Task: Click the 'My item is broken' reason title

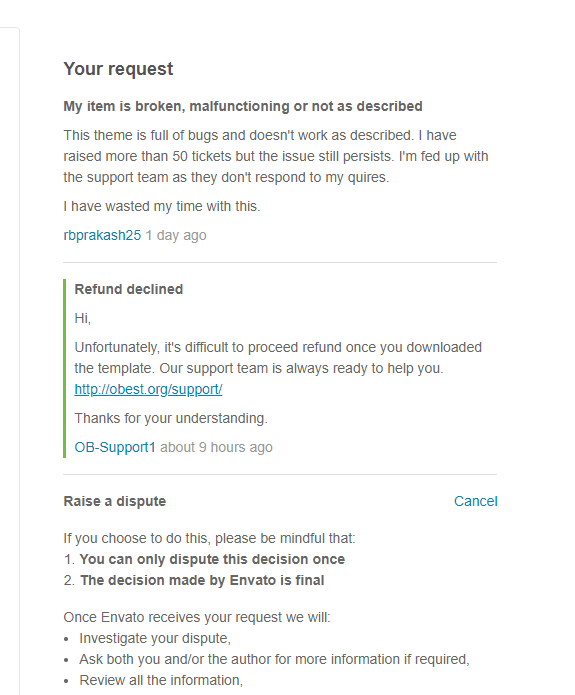Action: tap(243, 106)
